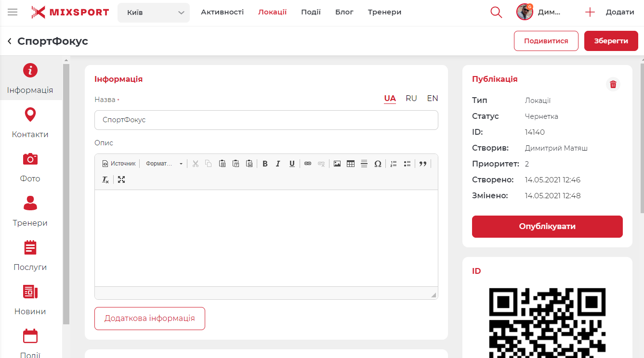Toggle Italic formatting in the editor toolbar
The width and height of the screenshot is (644, 358).
click(278, 164)
